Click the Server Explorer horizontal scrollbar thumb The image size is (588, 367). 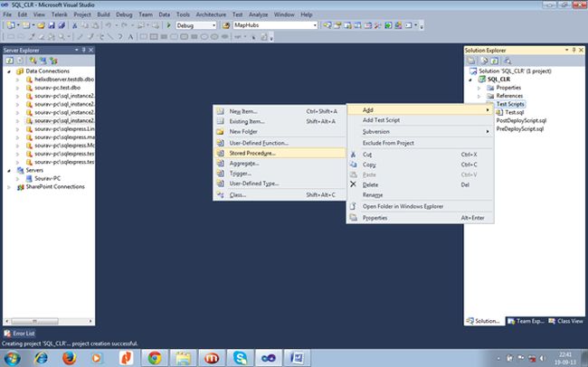[x=34, y=321]
